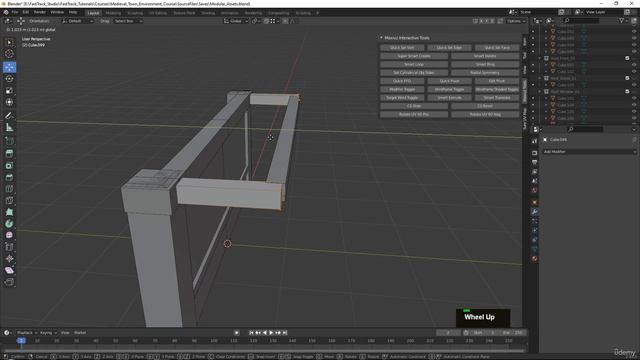The height and width of the screenshot is (360, 640).
Task: Open the Object properties tab
Action: [534, 202]
